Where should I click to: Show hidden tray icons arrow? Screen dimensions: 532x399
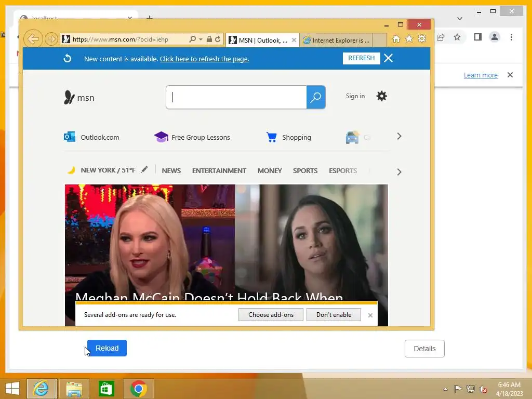(x=445, y=389)
